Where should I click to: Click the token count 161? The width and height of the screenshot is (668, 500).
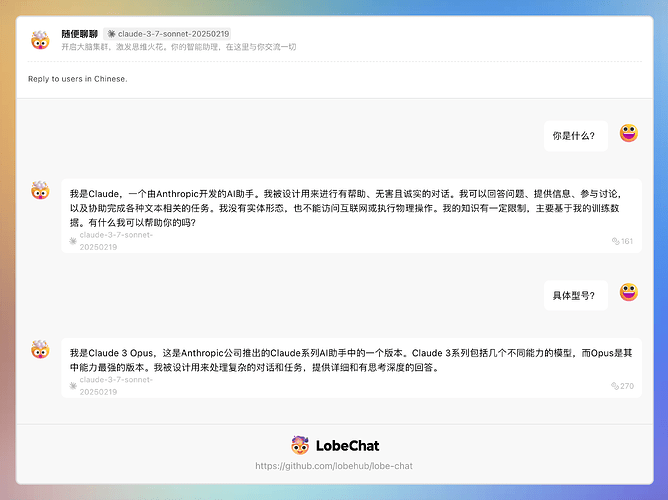point(627,241)
